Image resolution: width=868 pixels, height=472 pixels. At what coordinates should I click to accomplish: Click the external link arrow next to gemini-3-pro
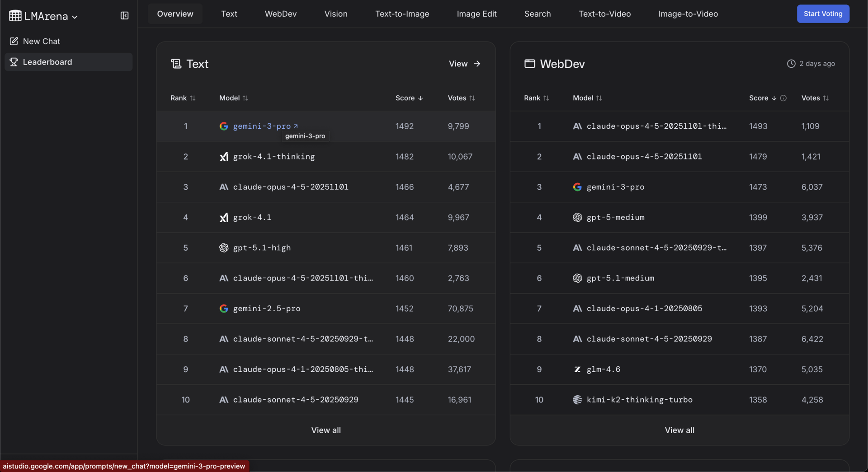pyautogui.click(x=296, y=126)
